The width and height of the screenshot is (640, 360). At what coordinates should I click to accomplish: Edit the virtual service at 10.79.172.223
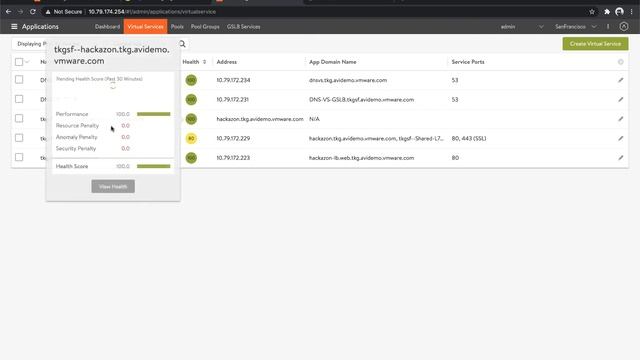(620, 158)
